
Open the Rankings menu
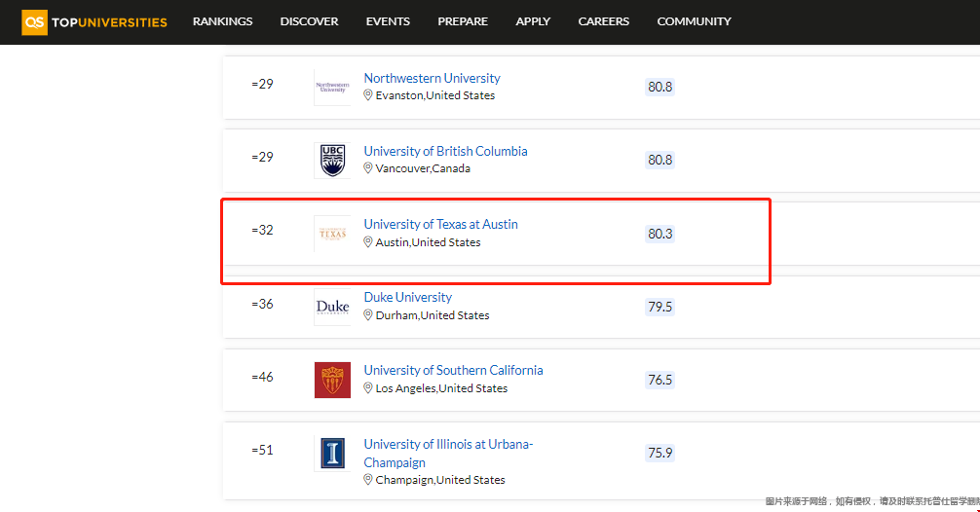click(x=222, y=21)
